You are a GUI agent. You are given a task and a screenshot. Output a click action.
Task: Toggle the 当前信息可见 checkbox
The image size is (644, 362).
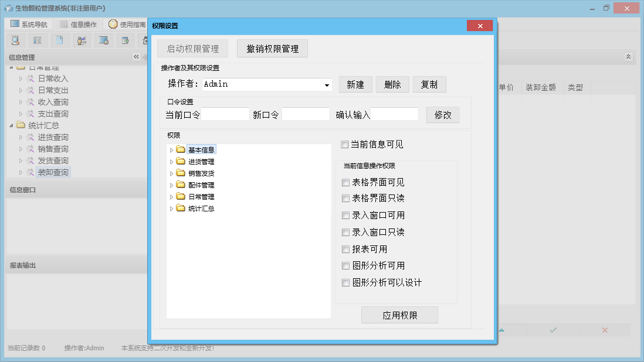[x=345, y=144]
